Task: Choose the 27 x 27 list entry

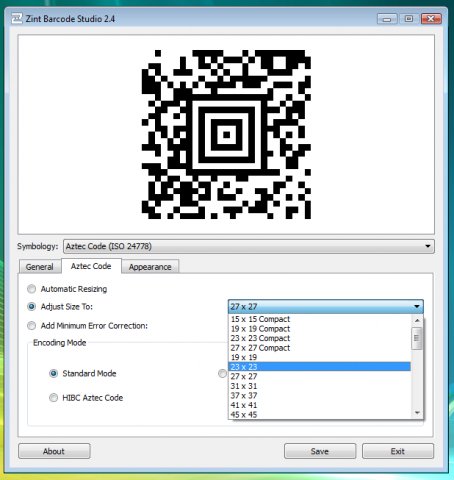Action: [x=320, y=376]
